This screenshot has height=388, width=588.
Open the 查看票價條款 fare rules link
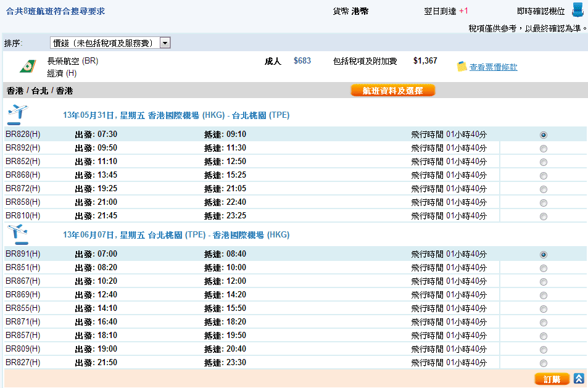click(493, 67)
